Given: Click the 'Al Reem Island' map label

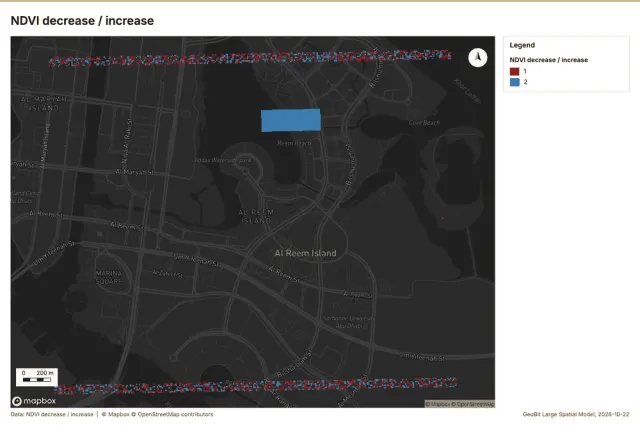Looking at the screenshot, I should point(306,253).
